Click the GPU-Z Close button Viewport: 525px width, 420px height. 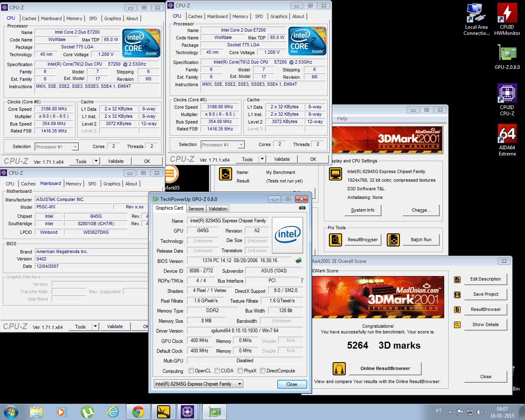[292, 384]
